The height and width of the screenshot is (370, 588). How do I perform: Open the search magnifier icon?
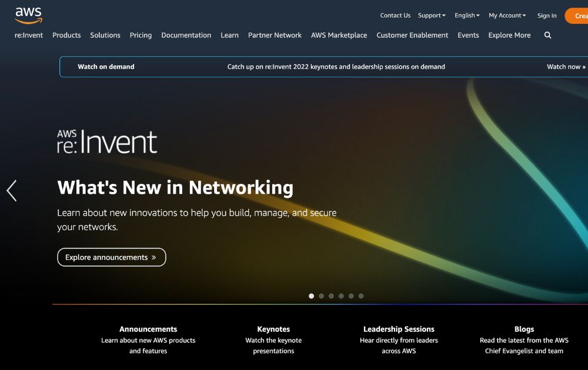point(547,35)
